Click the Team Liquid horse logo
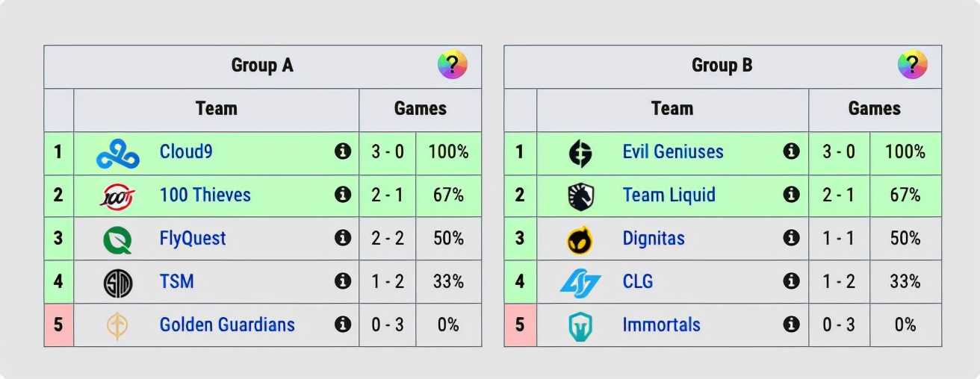Screen dimensions: 980x379 click(580, 196)
